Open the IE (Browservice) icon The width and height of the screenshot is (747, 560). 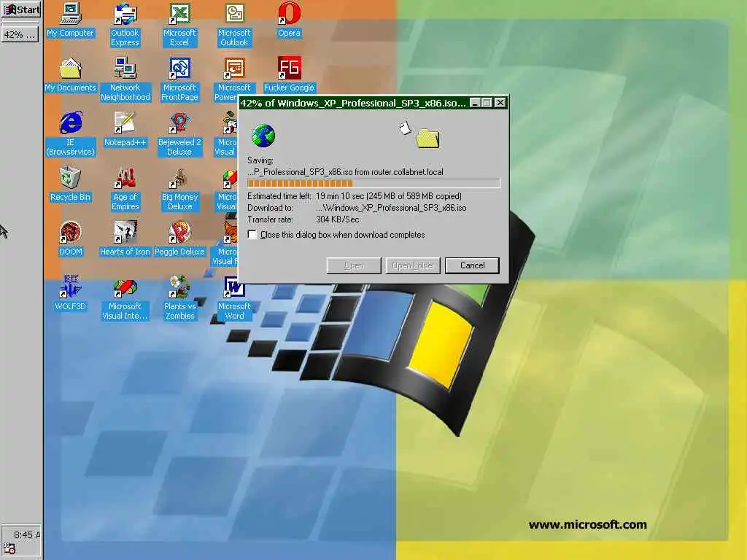(x=71, y=134)
